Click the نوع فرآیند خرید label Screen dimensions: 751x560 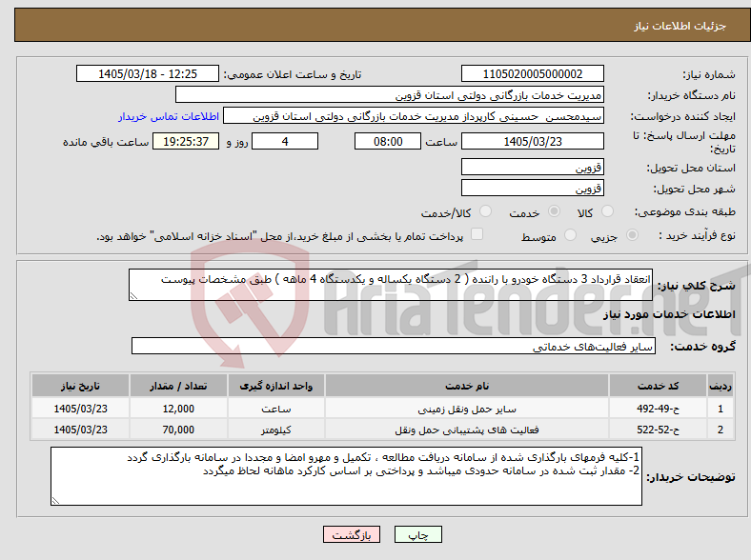697,235
